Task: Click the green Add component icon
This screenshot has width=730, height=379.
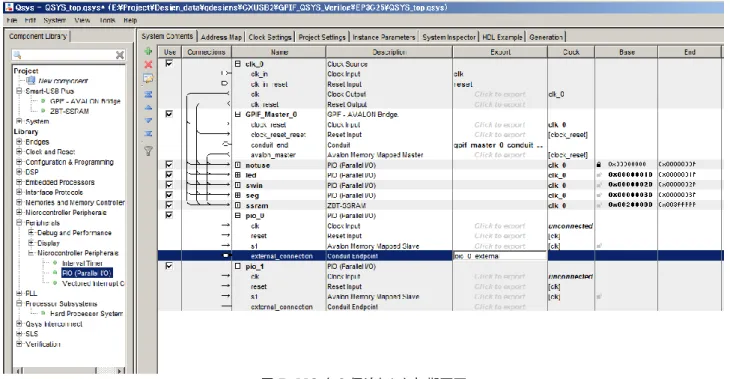Action: click(x=148, y=51)
